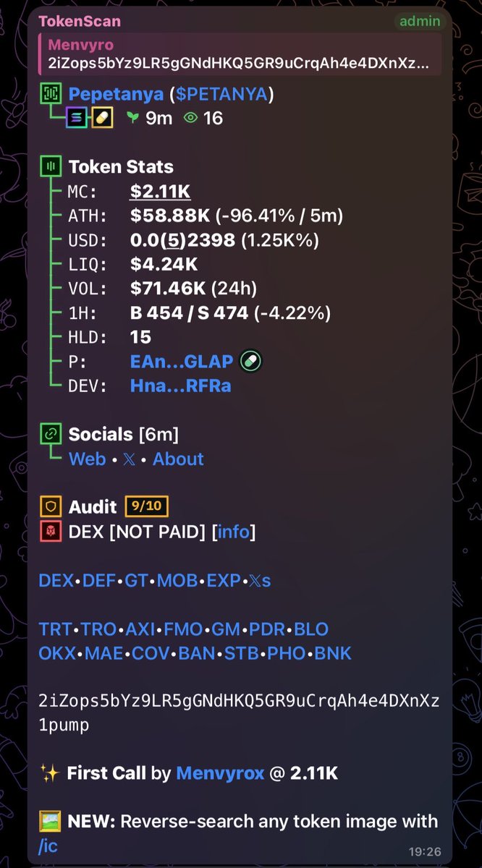Open the Pepetanya token link
The image size is (482, 868).
(x=116, y=93)
